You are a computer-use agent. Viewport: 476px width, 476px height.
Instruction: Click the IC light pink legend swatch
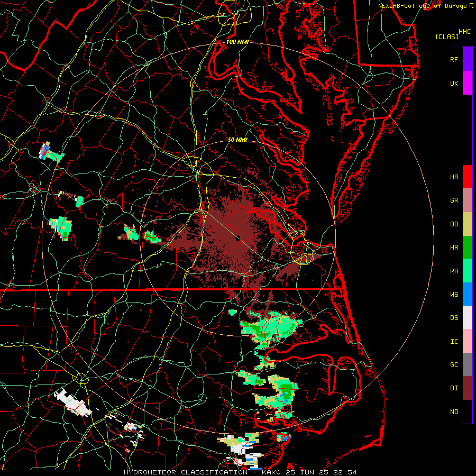pyautogui.click(x=467, y=341)
